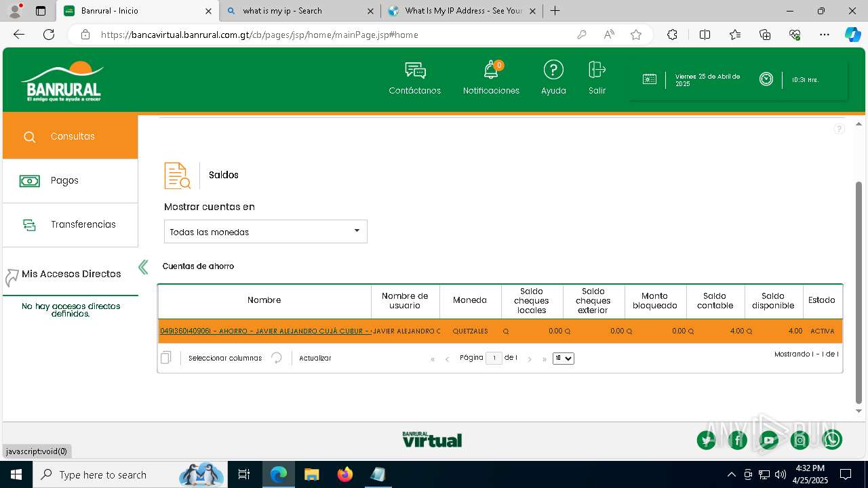868x488 pixels.
Task: Go to first page of table
Action: click(x=433, y=359)
